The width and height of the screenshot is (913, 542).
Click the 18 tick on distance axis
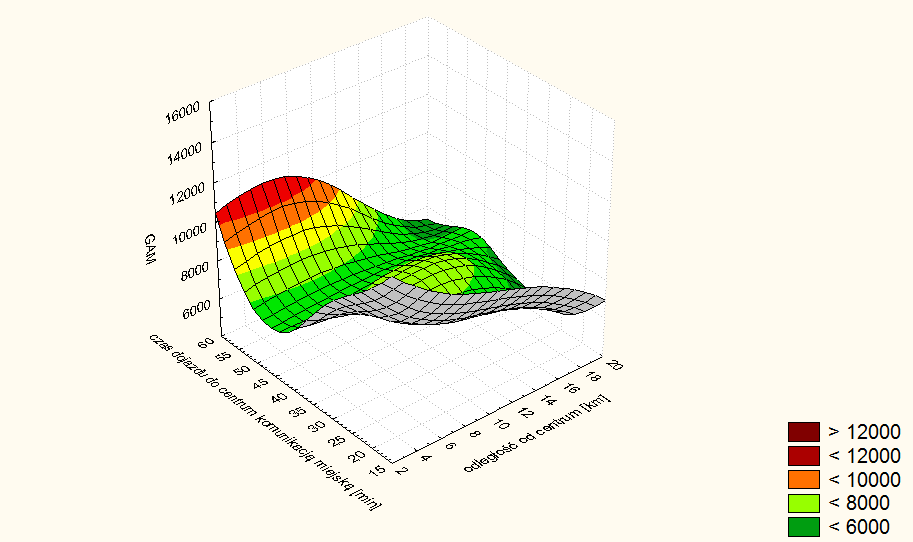coord(592,377)
